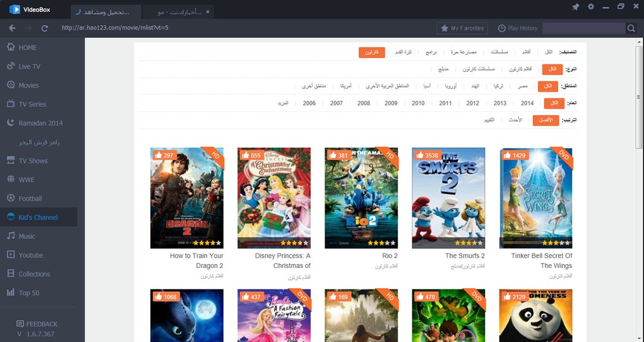Screen dimensions: 644x342
Task: Filter region by مصر
Action: click(x=522, y=87)
